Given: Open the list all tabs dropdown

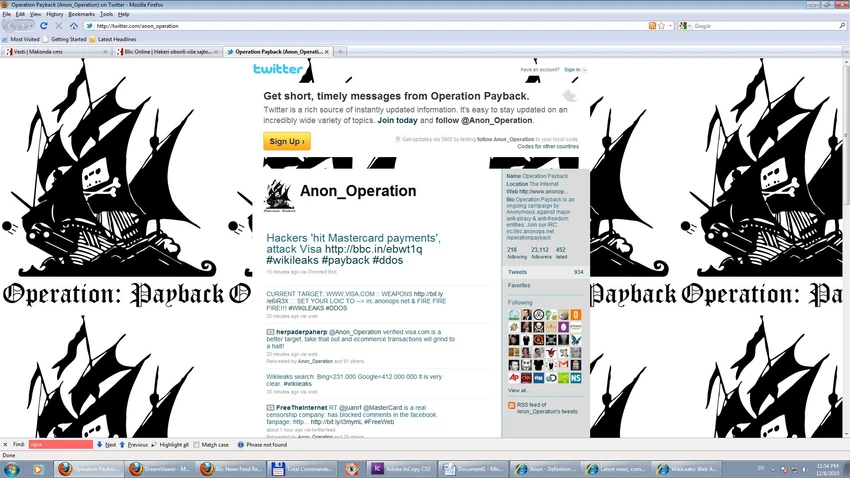Looking at the screenshot, I should pyautogui.click(x=846, y=52).
